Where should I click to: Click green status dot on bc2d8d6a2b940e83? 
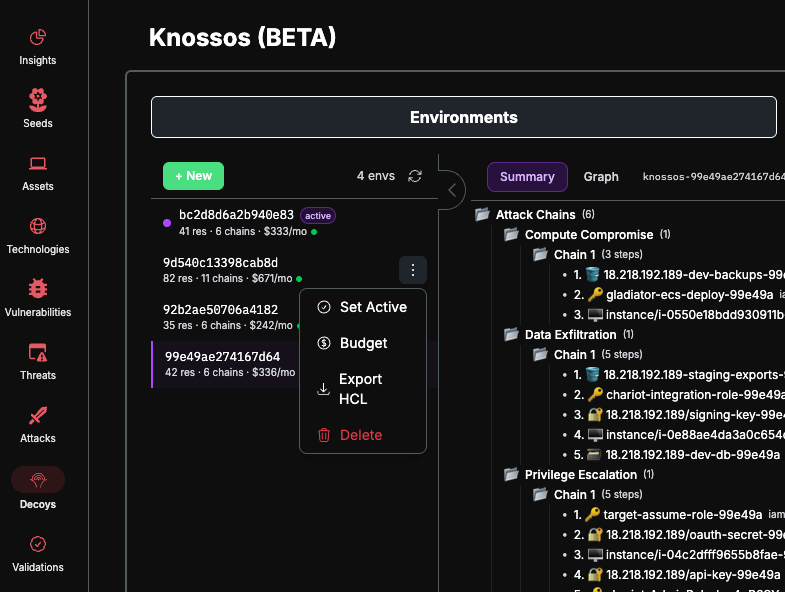click(314, 232)
